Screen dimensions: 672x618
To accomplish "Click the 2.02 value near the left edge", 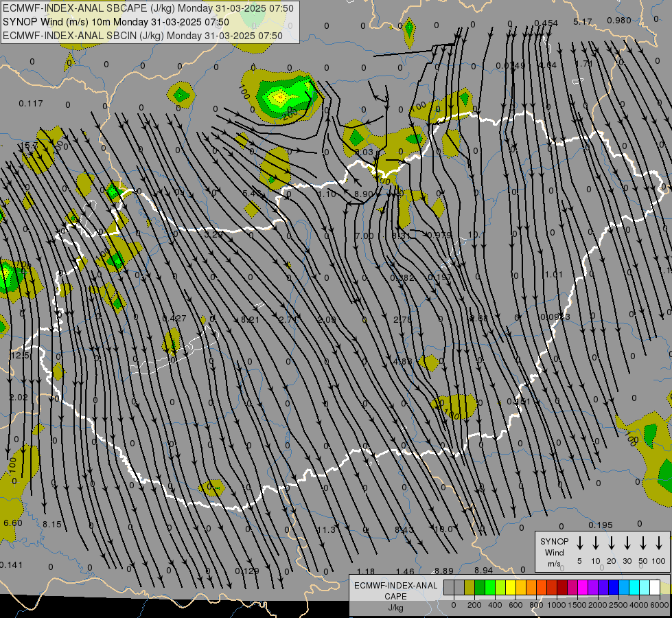I will pyautogui.click(x=19, y=398).
